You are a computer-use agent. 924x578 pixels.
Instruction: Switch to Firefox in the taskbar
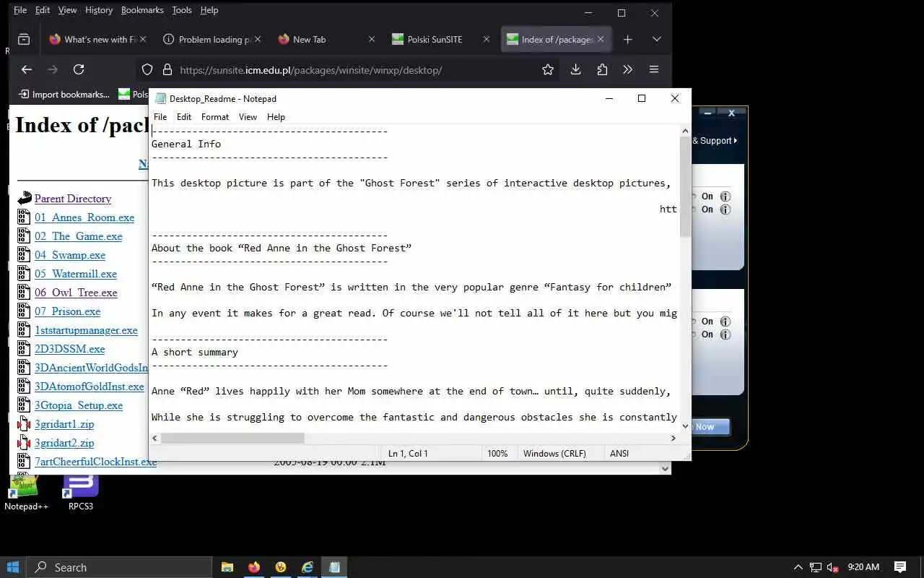point(254,567)
